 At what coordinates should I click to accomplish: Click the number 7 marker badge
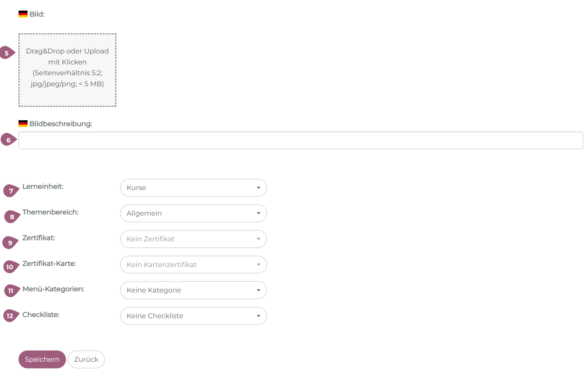11,191
